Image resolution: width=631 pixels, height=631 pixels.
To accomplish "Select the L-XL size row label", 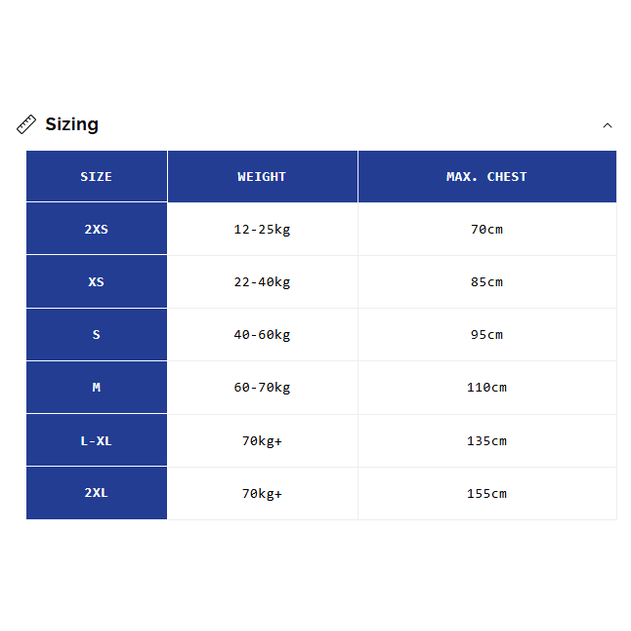I will pos(96,441).
